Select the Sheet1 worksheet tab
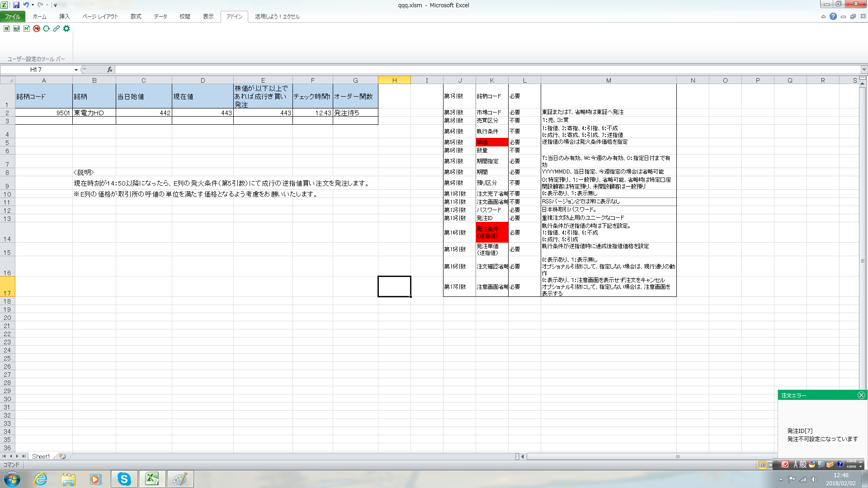 41,456
